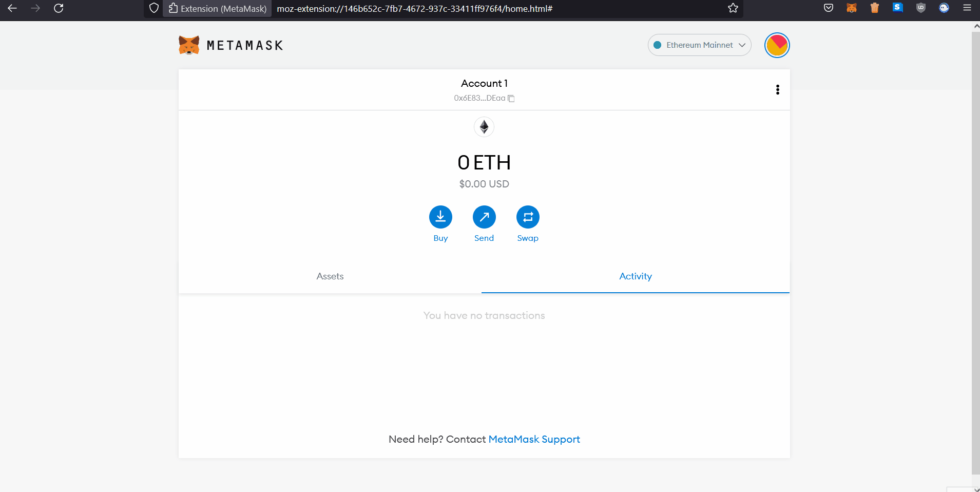Open the MetaMask Support link
The height and width of the screenshot is (492, 980).
(534, 439)
